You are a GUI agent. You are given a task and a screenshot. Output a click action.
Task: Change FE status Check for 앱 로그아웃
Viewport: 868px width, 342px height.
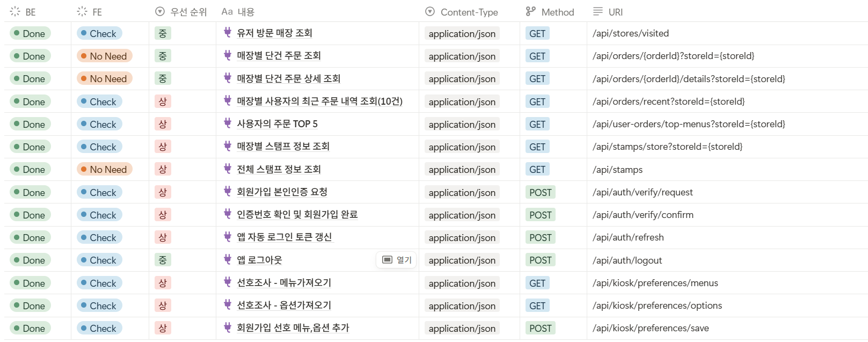(x=100, y=260)
